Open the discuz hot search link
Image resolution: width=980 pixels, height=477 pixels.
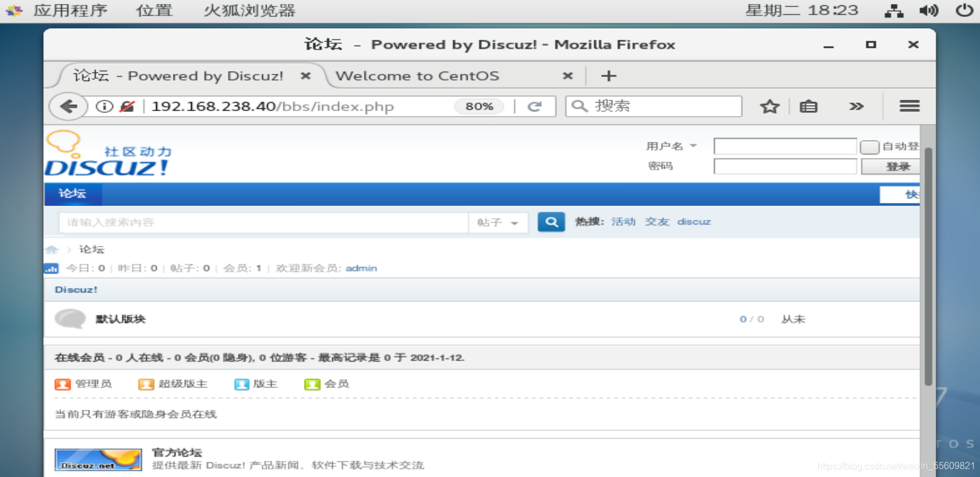point(693,222)
